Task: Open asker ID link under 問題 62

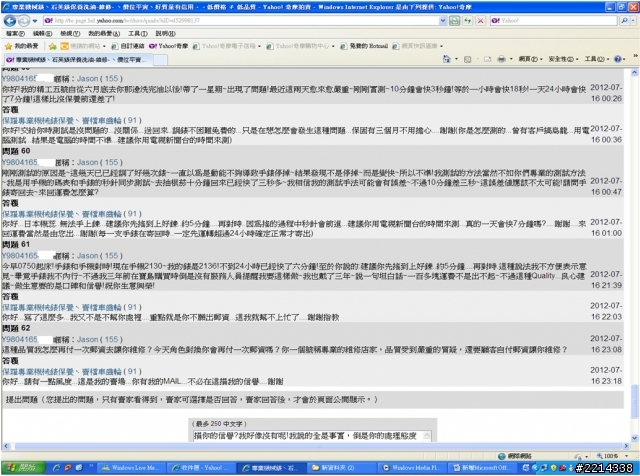Action: coord(20,339)
